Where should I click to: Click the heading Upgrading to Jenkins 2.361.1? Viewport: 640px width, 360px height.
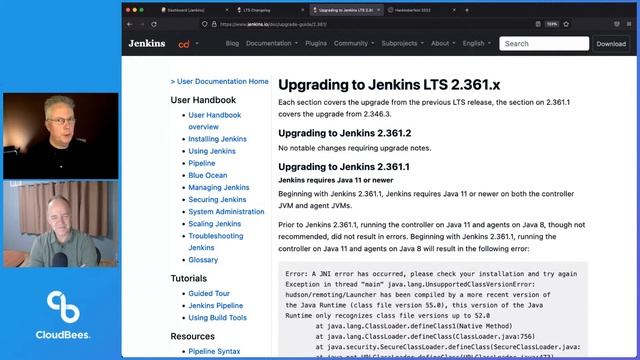344,167
